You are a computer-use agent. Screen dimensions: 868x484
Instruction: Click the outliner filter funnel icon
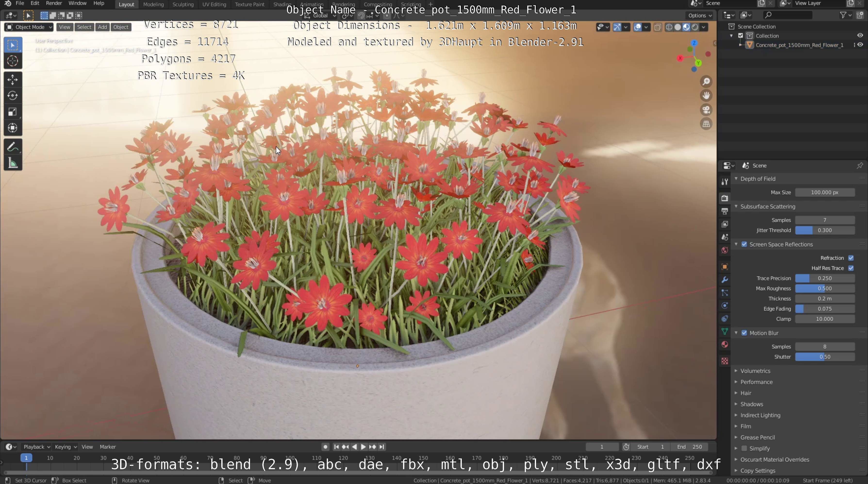point(843,15)
